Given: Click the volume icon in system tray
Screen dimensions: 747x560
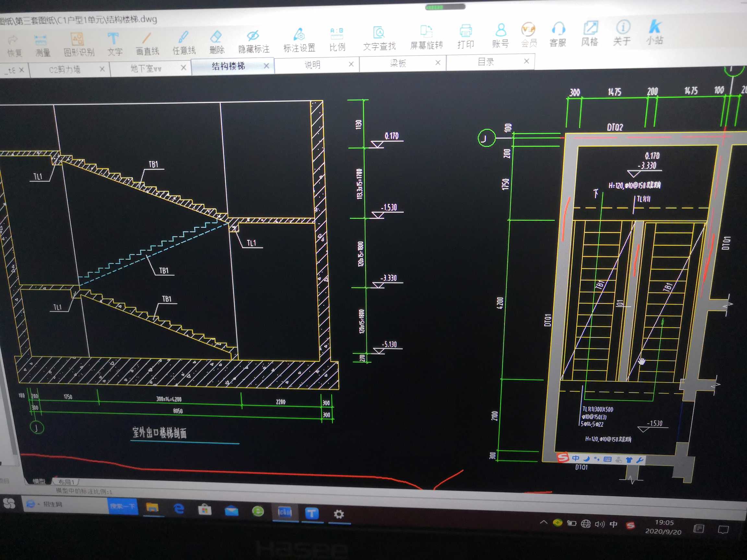Looking at the screenshot, I should pyautogui.click(x=600, y=524).
